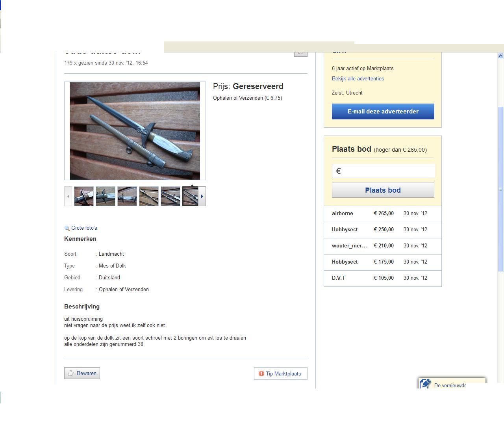Click bidder name 'airborne'
This screenshot has width=504, height=446.
(x=342, y=213)
